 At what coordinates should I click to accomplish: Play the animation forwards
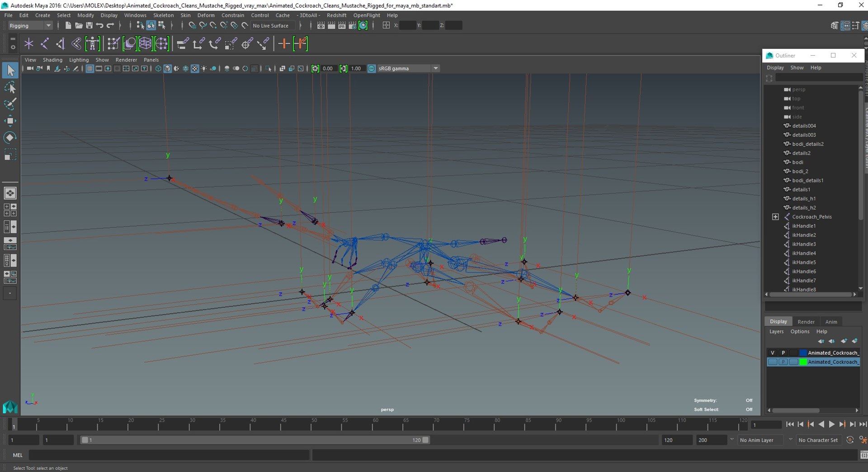(x=832, y=424)
